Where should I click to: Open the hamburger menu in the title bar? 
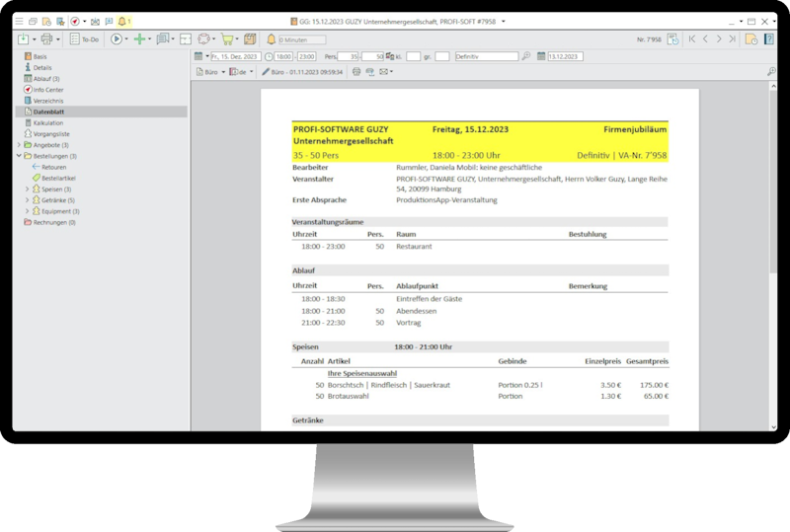click(19, 21)
